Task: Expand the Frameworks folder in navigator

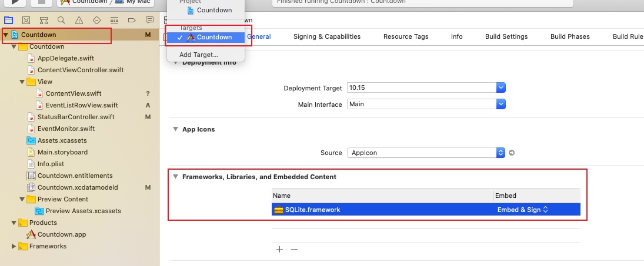Action: 15,246
